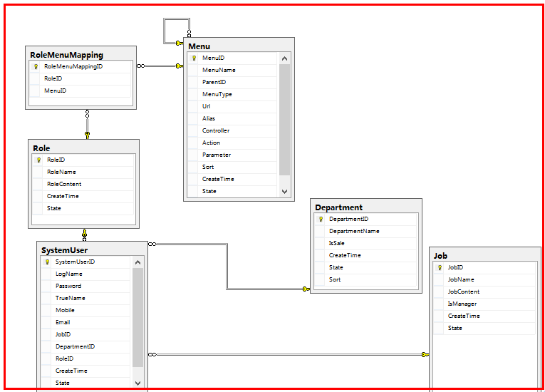545x392 pixels.
Task: Select the IsManager column in Job table
Action: tap(462, 304)
